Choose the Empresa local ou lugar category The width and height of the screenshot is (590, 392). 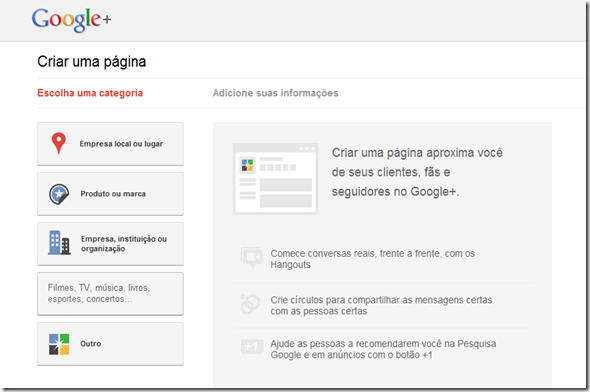pos(110,144)
